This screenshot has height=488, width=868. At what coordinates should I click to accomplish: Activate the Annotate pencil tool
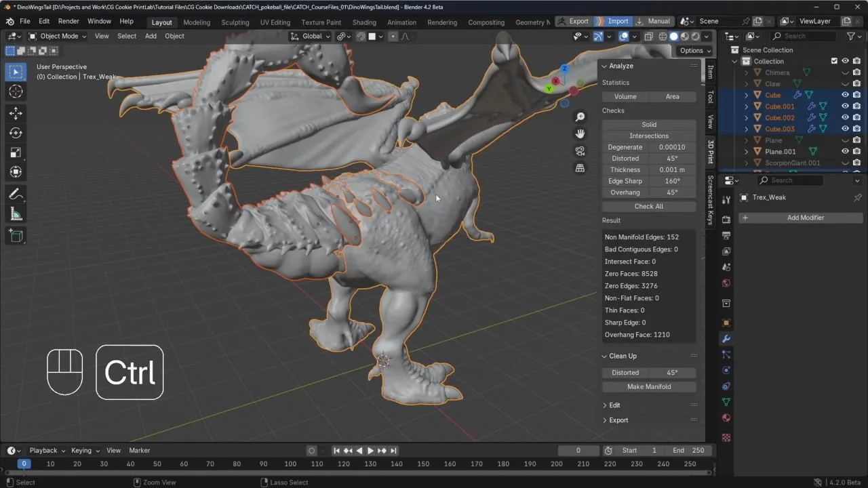pos(16,195)
